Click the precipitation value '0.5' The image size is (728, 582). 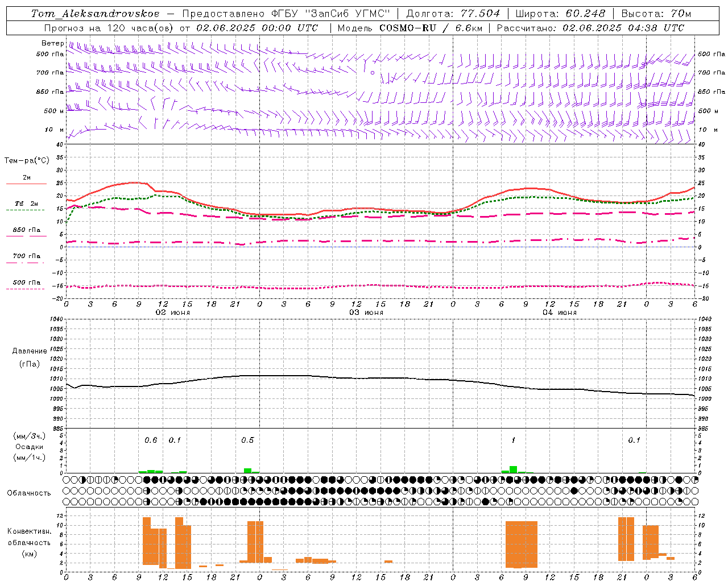tap(247, 440)
